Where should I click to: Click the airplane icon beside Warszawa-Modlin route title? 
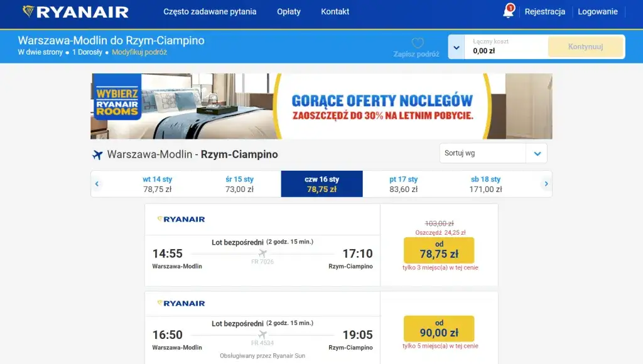96,154
